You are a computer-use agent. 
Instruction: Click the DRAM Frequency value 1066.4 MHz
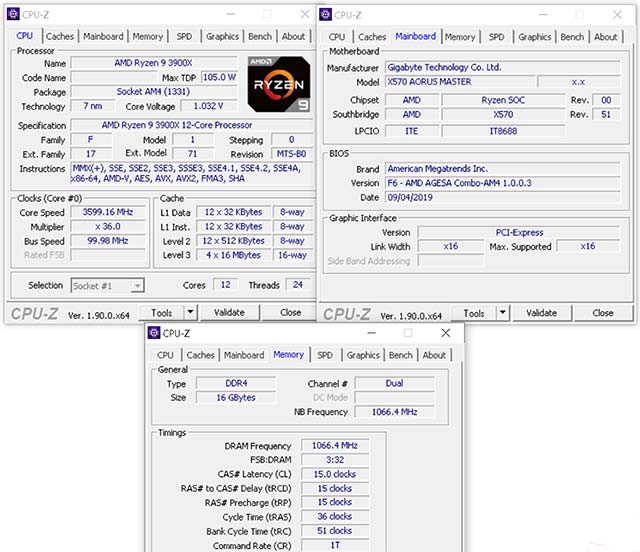335,445
